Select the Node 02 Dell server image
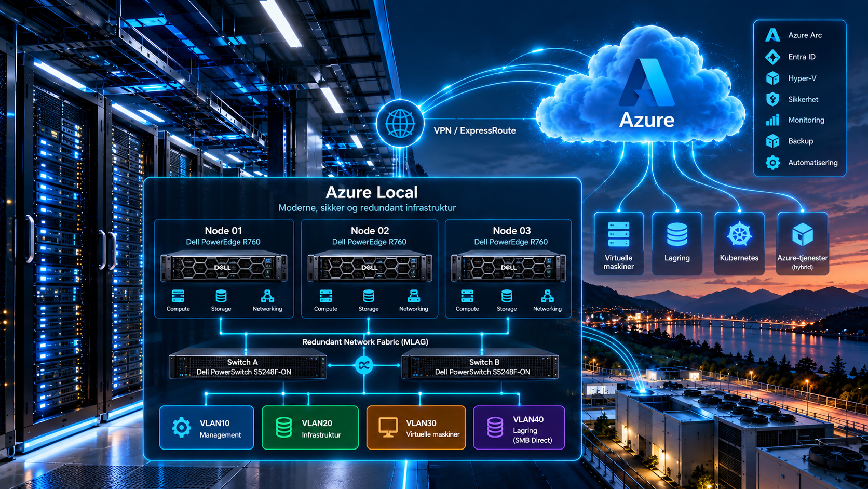Image resolution: width=868 pixels, height=489 pixels. click(370, 267)
